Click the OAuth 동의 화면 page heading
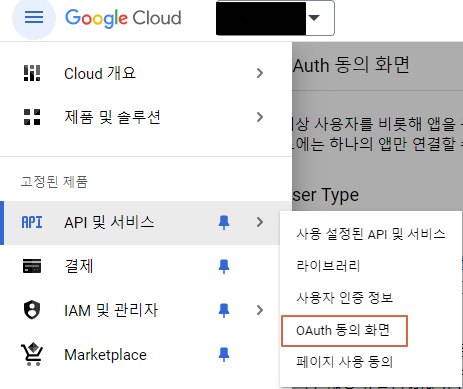This screenshot has height=389, width=463. [x=351, y=65]
